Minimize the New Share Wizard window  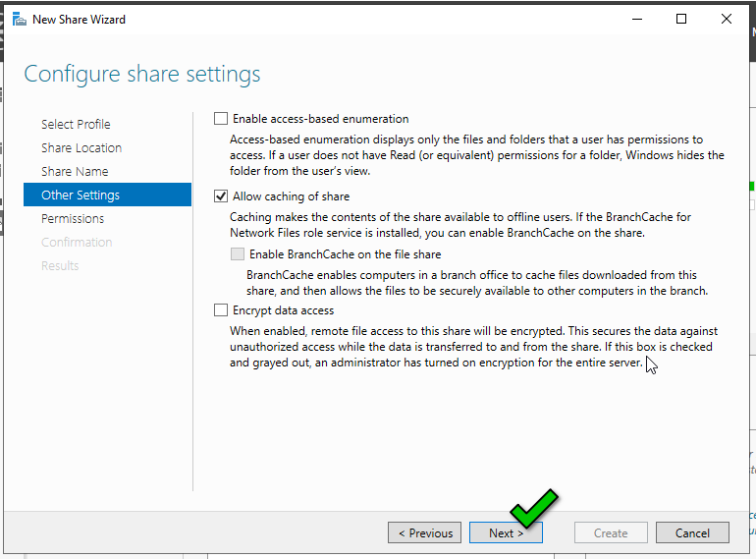636,19
